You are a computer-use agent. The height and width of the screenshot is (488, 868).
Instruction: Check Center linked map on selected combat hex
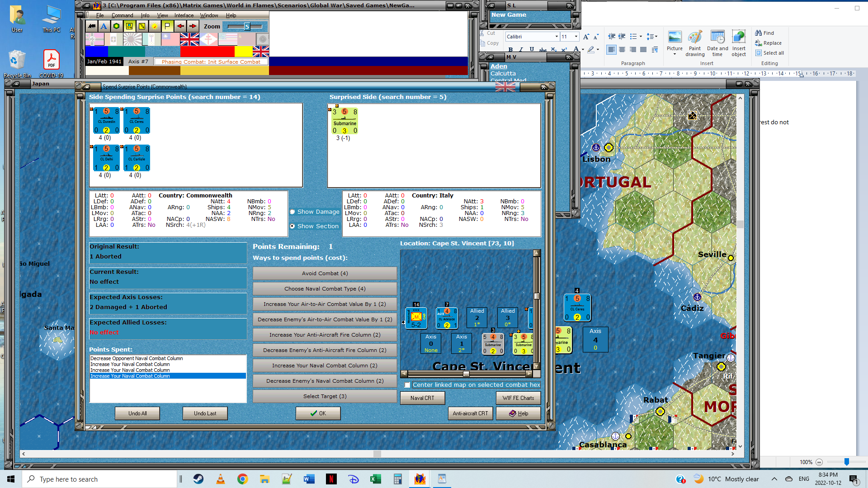[x=407, y=385]
